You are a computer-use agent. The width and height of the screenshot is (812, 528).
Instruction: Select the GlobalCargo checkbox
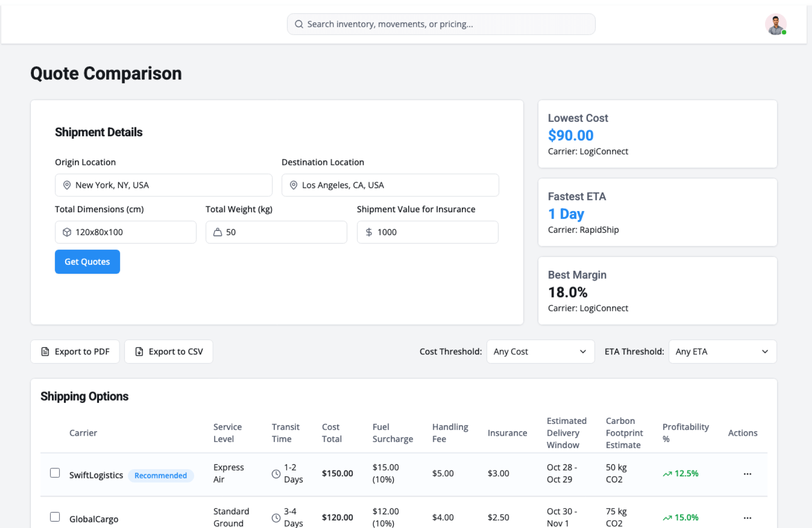pos(55,517)
